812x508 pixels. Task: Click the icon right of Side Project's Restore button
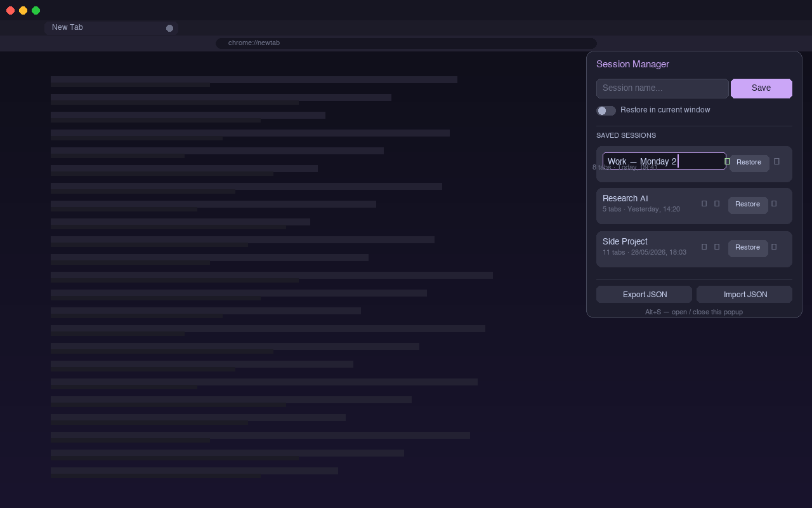(774, 247)
